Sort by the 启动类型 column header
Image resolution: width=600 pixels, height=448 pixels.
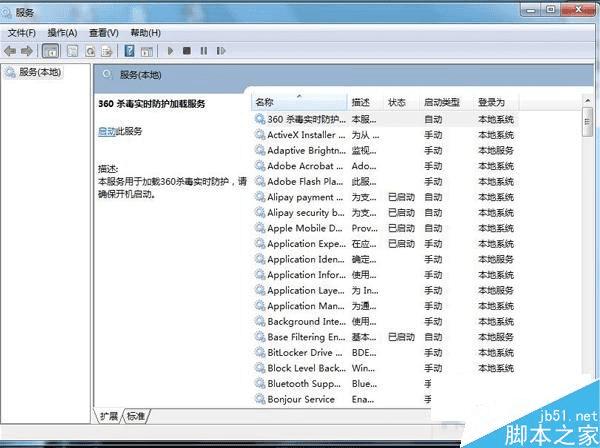(446, 102)
